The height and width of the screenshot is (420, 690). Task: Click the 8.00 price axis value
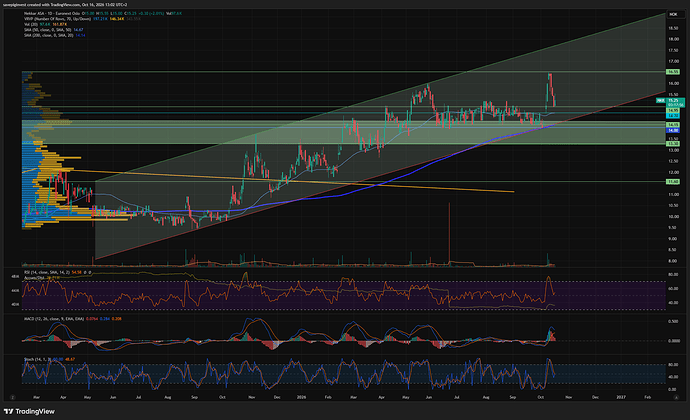[673, 261]
